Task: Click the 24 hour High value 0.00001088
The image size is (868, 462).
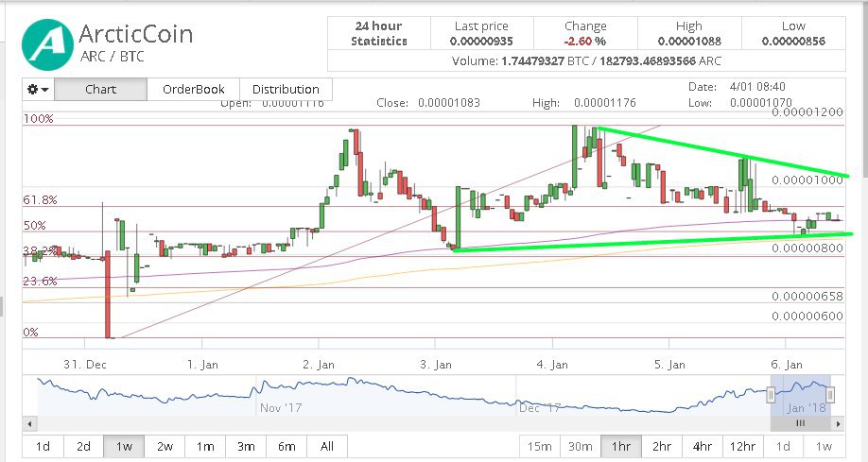Action: [x=689, y=41]
